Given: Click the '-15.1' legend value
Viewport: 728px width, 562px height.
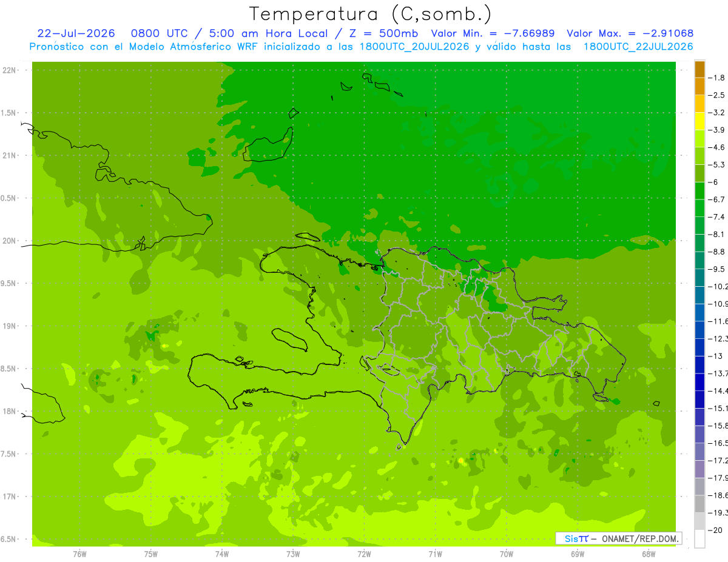Looking at the screenshot, I should (x=718, y=408).
